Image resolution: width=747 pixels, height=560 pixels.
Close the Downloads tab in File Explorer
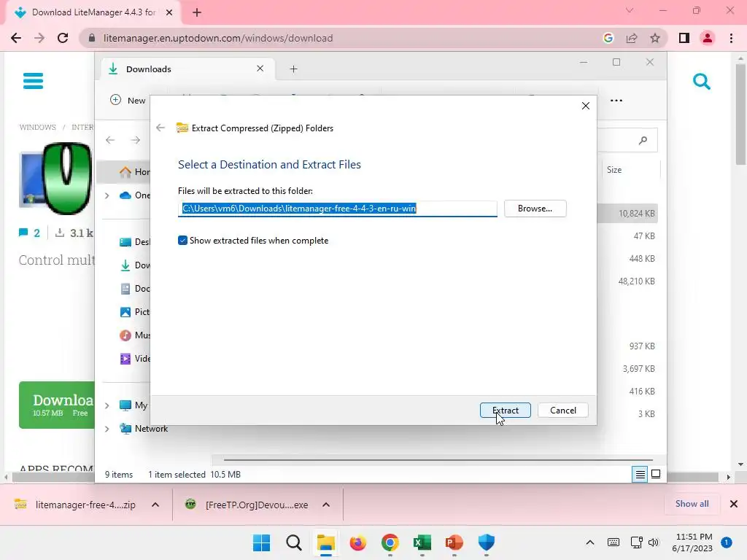coord(260,69)
